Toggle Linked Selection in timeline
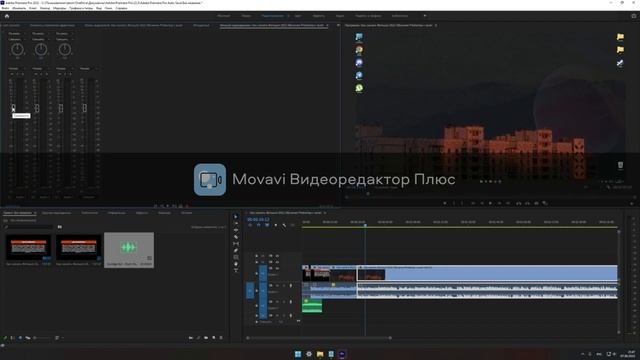The image size is (640, 360). (267, 225)
